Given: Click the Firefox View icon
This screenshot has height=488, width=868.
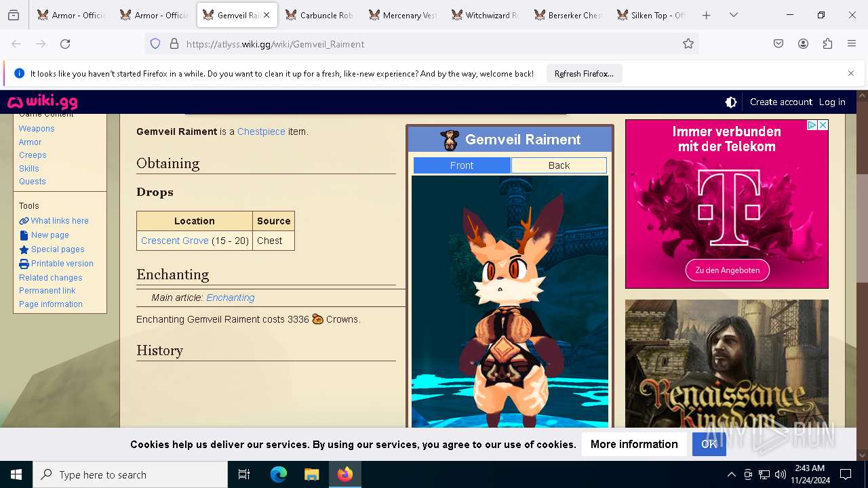Looking at the screenshot, I should tap(14, 15).
